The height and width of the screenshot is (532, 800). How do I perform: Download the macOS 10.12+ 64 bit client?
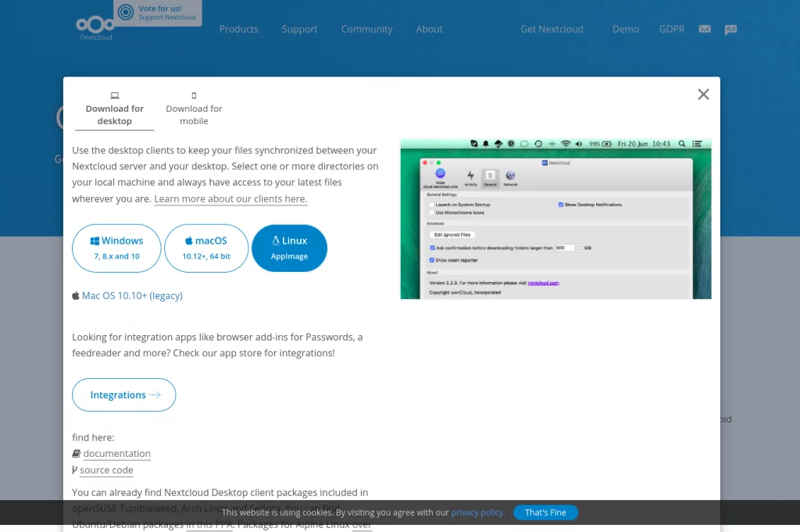tap(206, 248)
